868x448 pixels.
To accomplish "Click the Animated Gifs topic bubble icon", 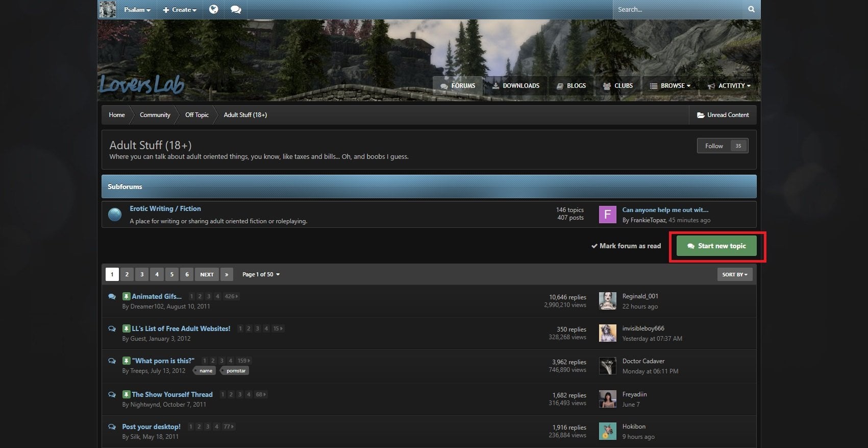I will pos(112,296).
